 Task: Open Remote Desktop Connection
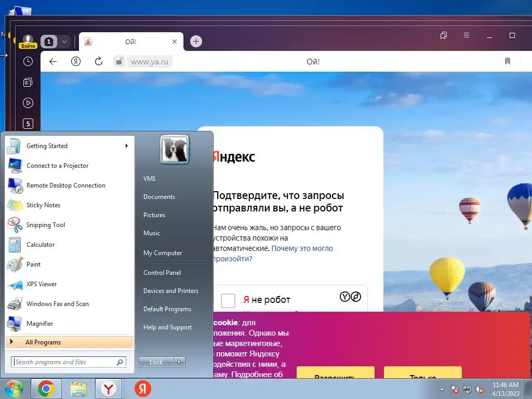point(70,185)
